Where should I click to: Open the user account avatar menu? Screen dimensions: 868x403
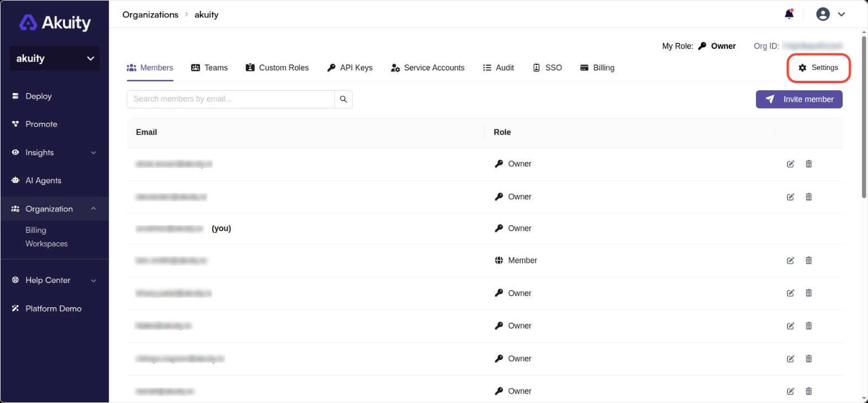823,14
